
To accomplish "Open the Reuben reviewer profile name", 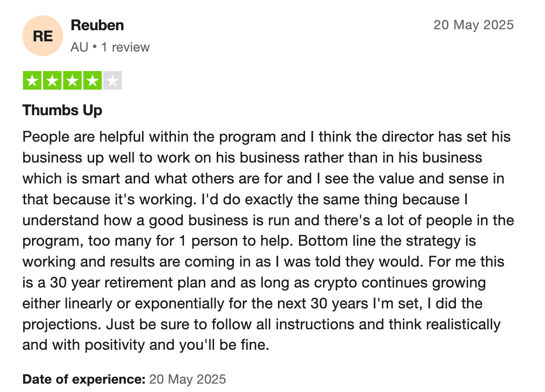I will point(97,25).
